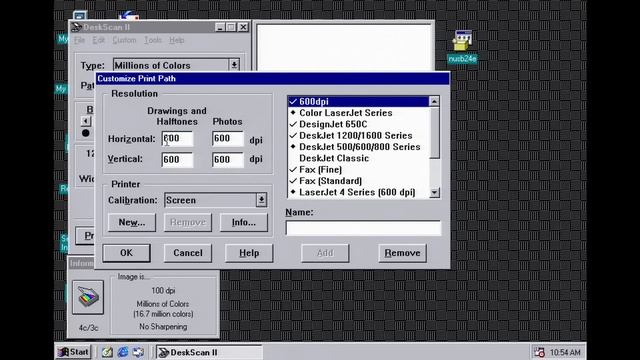Expand the Type dropdown arrow

(x=234, y=65)
